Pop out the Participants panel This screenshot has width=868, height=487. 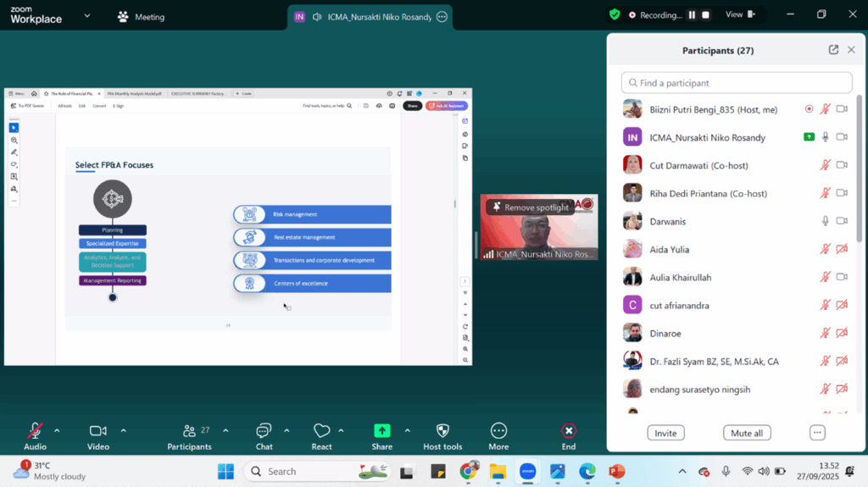tap(833, 50)
